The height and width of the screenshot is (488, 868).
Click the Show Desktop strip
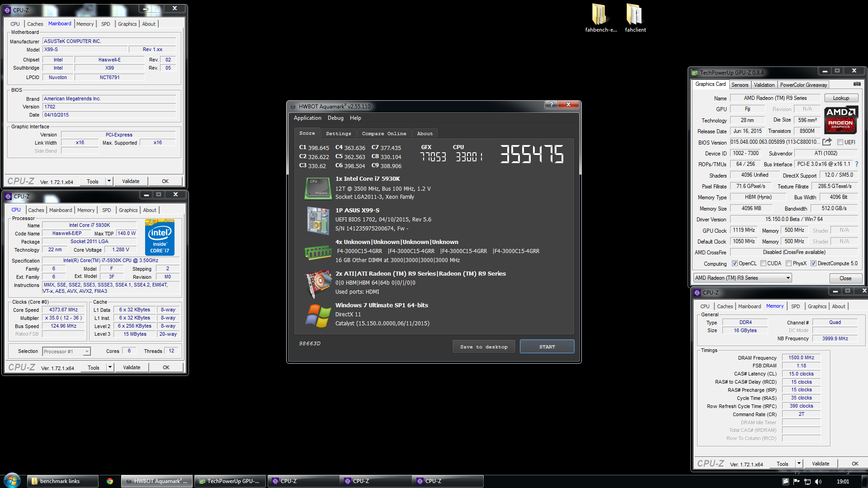[x=864, y=481]
